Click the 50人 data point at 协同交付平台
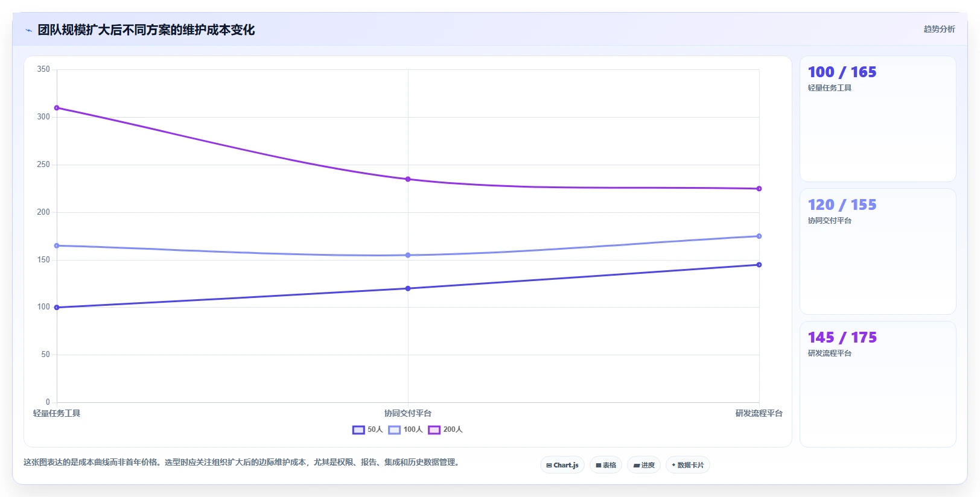 [x=408, y=288]
